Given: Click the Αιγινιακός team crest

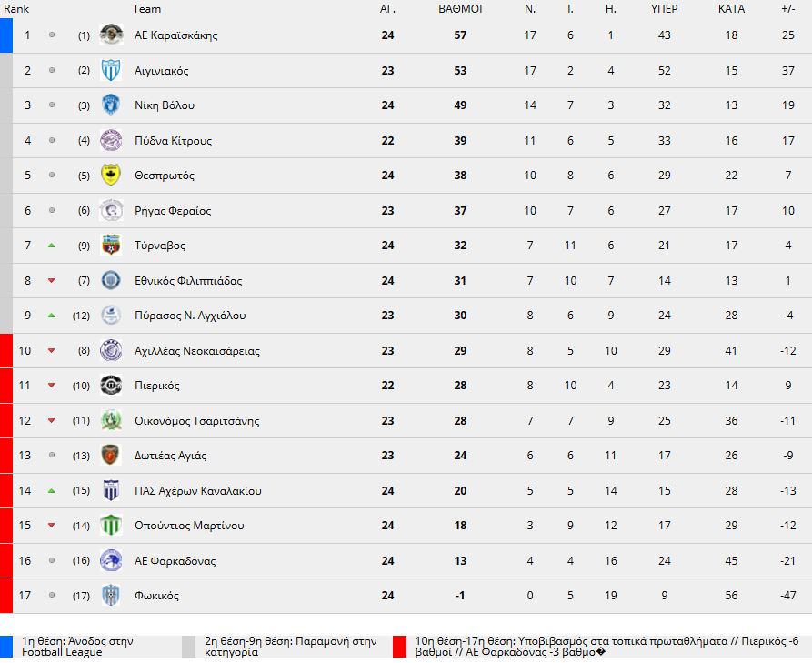Looking at the screenshot, I should [x=111, y=70].
